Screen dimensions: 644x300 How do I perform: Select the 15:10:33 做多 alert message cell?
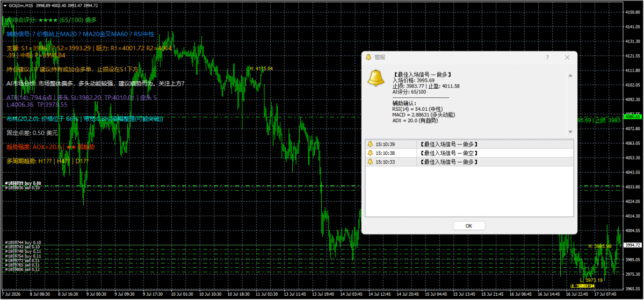click(495, 162)
